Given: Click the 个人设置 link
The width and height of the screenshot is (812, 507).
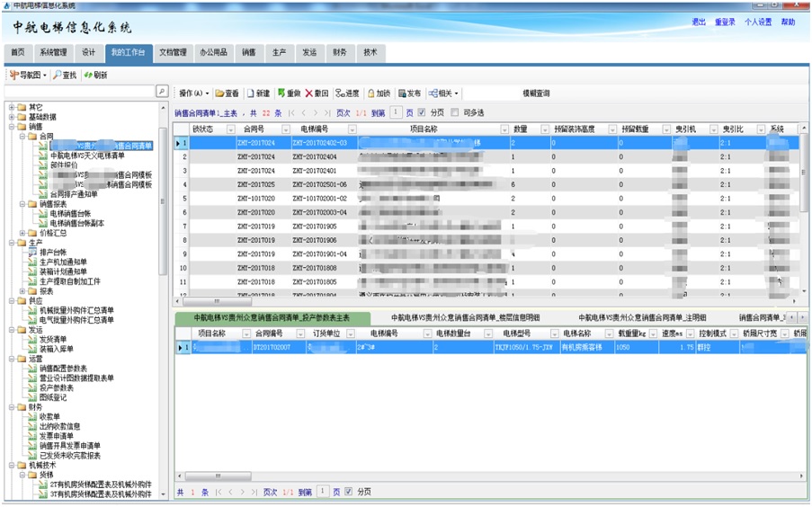Looking at the screenshot, I should 757,22.
